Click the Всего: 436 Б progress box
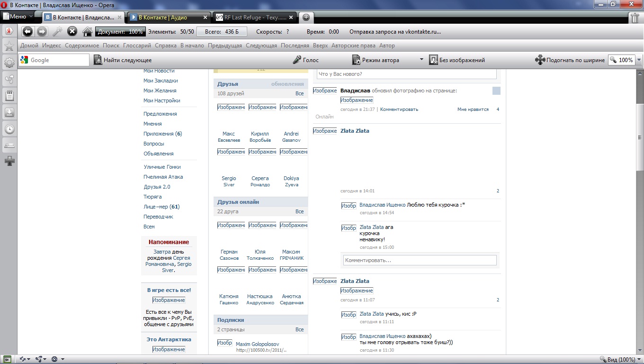The height and width of the screenshot is (364, 644). [222, 32]
